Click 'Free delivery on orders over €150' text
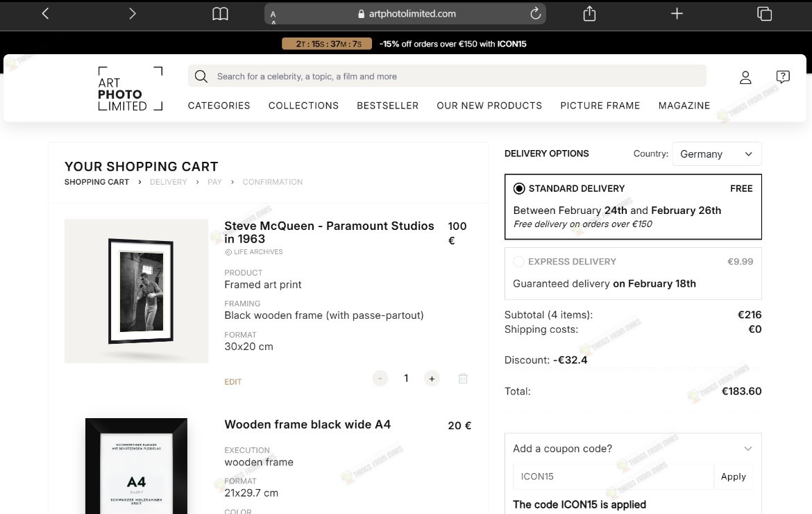Screen dimensions: 812x514 (x=582, y=224)
